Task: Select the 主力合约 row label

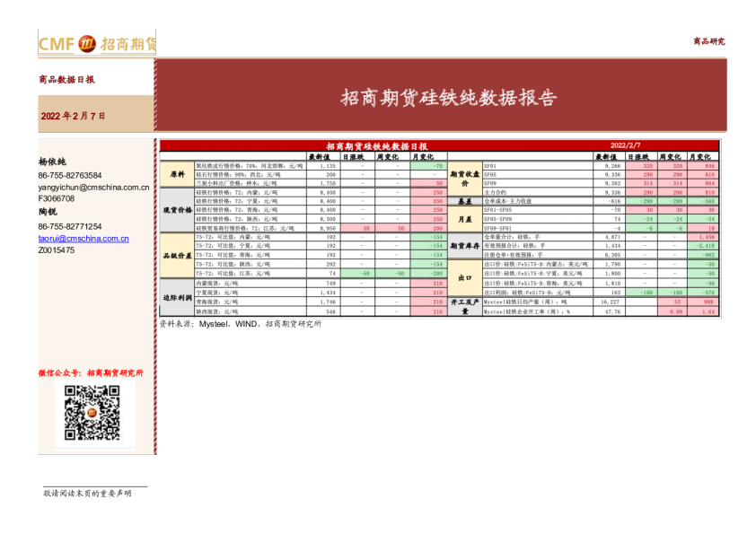Action: (x=498, y=192)
